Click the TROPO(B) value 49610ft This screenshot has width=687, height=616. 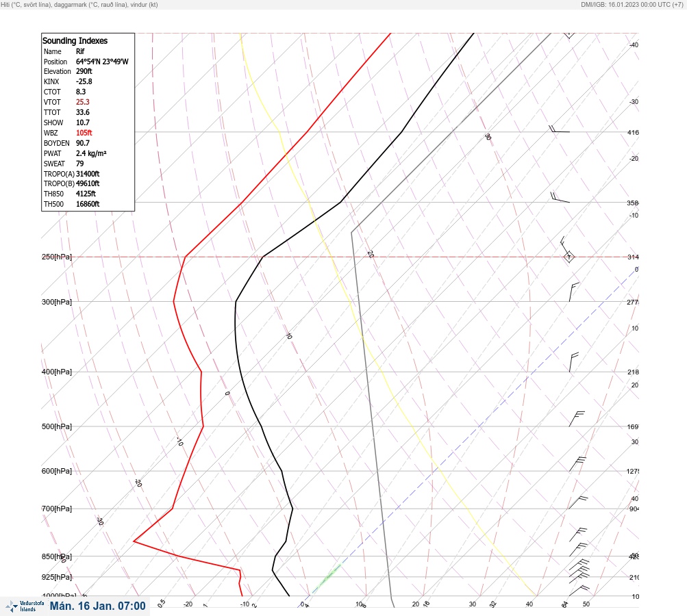[88, 183]
